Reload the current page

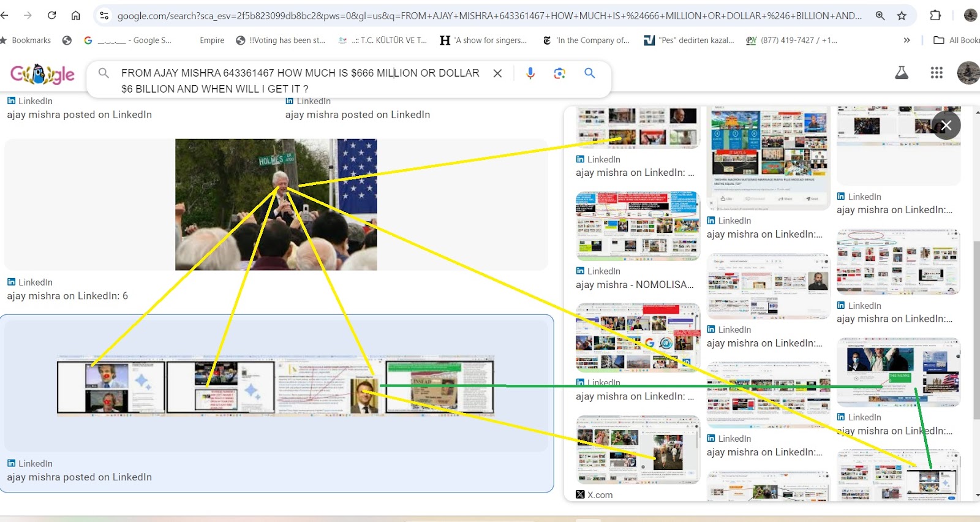[x=51, y=16]
